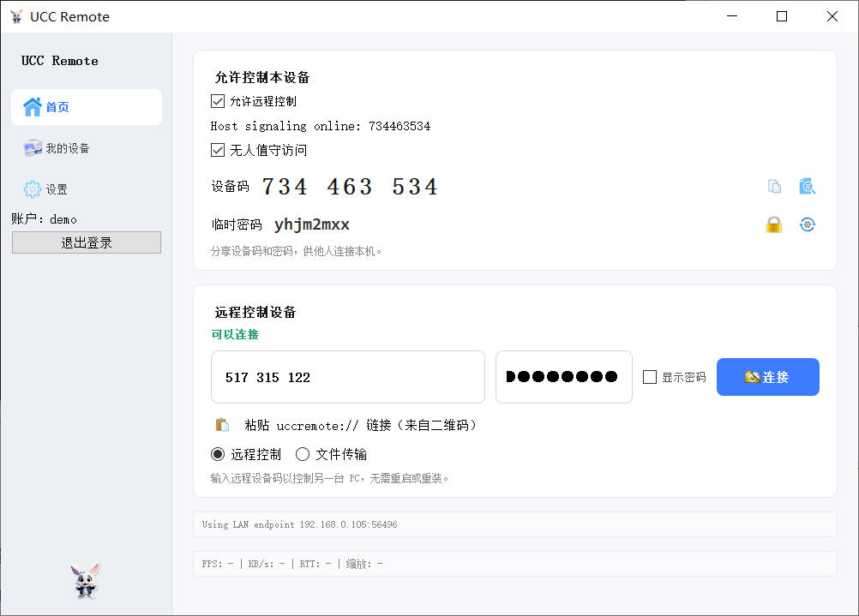Screen dimensions: 859x616
Task: Refresh the temporary password
Action: [807, 224]
